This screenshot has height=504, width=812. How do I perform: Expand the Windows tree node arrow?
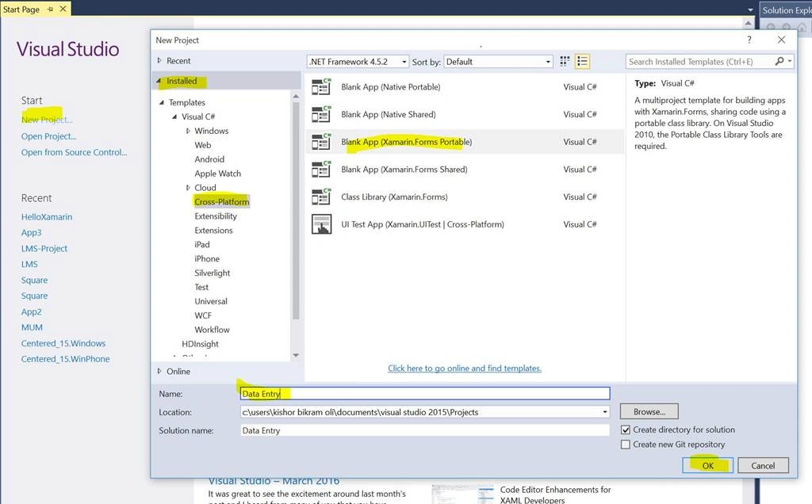(x=188, y=131)
